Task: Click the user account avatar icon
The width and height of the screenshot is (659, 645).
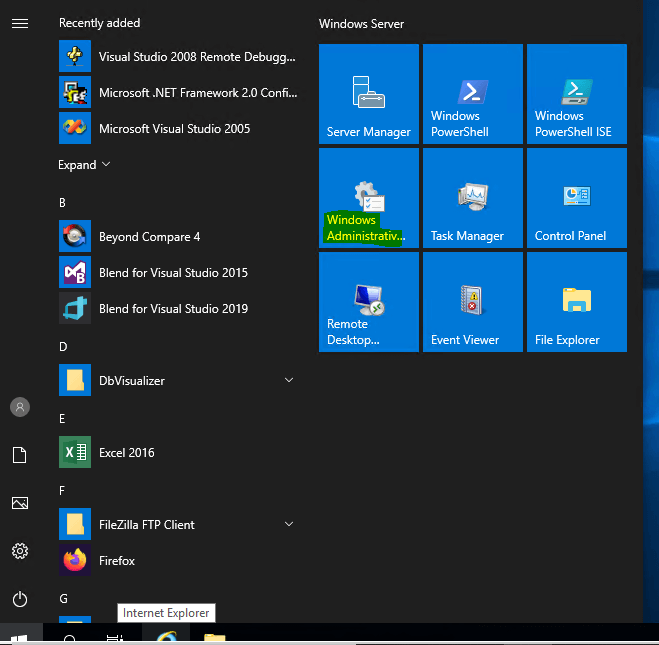Action: (20, 407)
